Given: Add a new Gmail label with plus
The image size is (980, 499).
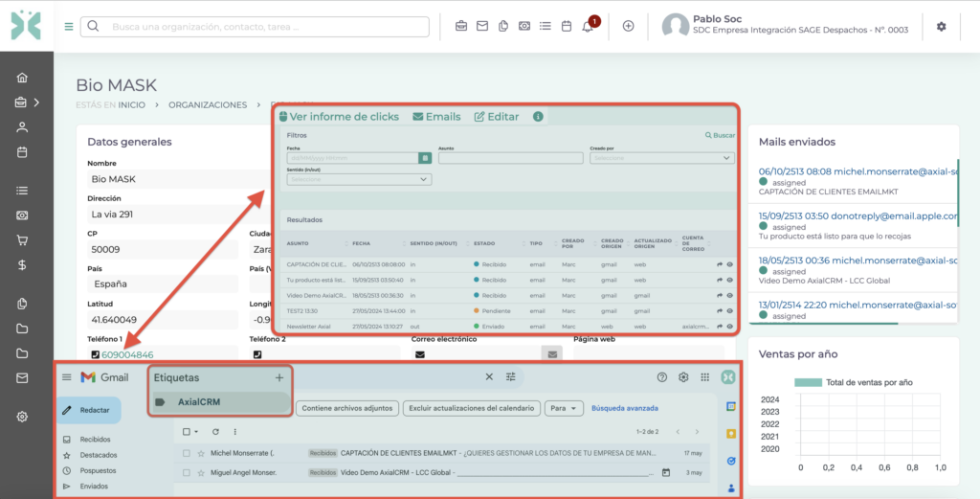Looking at the screenshot, I should [x=279, y=377].
